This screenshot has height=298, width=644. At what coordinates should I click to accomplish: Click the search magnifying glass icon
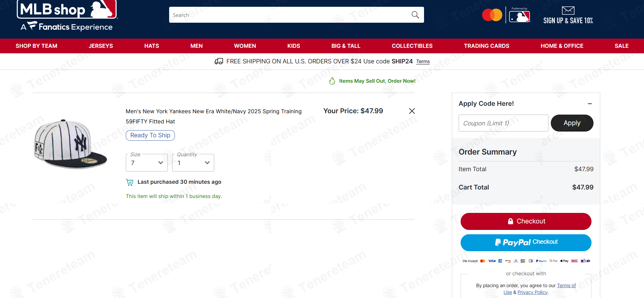pyautogui.click(x=415, y=15)
